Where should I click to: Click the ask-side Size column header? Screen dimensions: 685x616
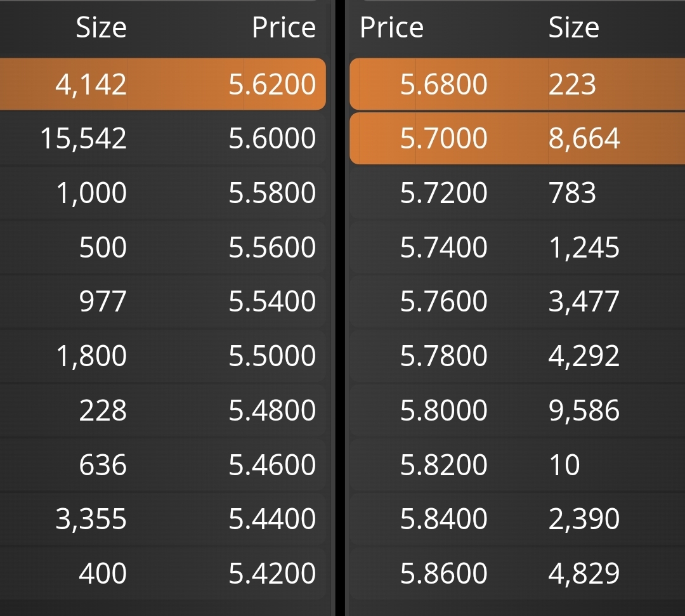[574, 27]
